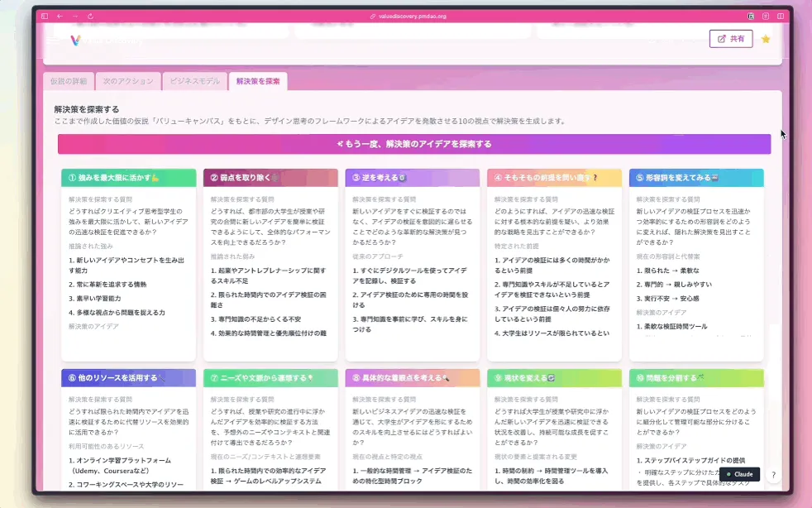Open the split-view icon in browser toolbar

point(781,16)
